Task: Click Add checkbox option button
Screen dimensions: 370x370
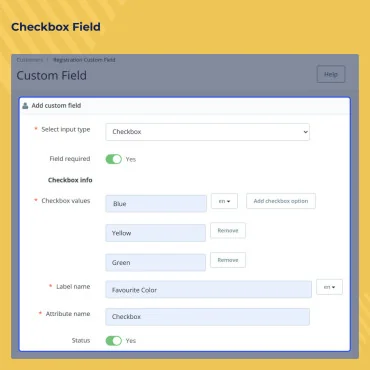Action: pyautogui.click(x=281, y=201)
